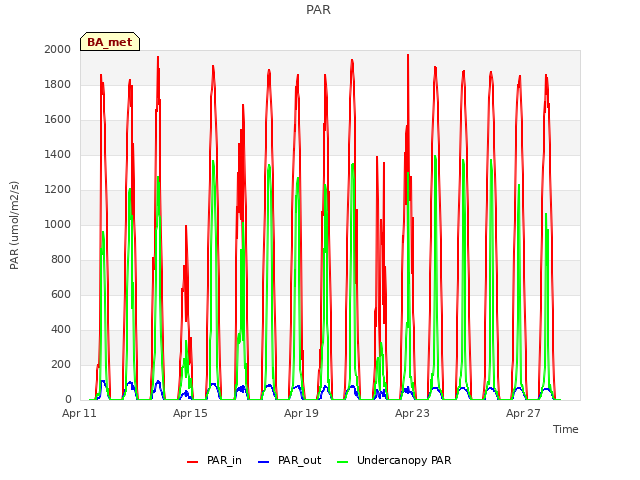Click the 1800 y-axis tick label
This screenshot has width=640, height=480.
tap(58, 84)
